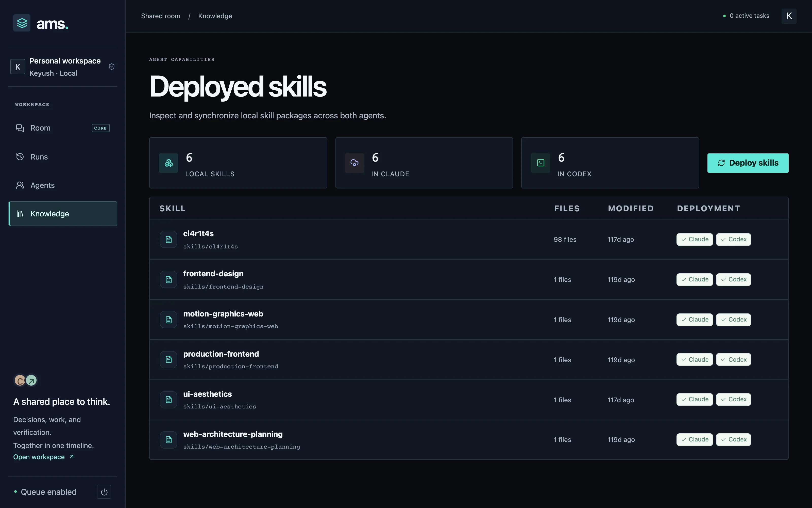Screen dimensions: 812x508
Task: Click the production-frontend file icon
Action: coord(168,359)
